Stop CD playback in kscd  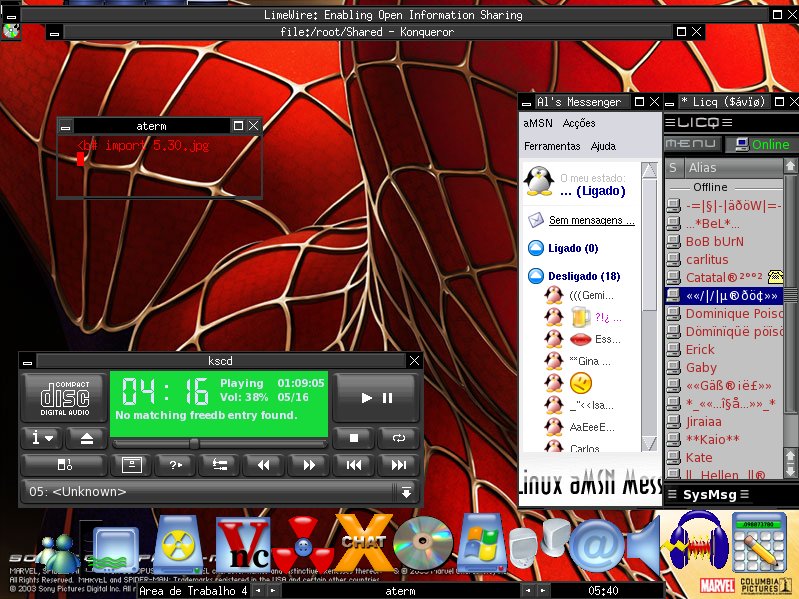click(x=354, y=438)
